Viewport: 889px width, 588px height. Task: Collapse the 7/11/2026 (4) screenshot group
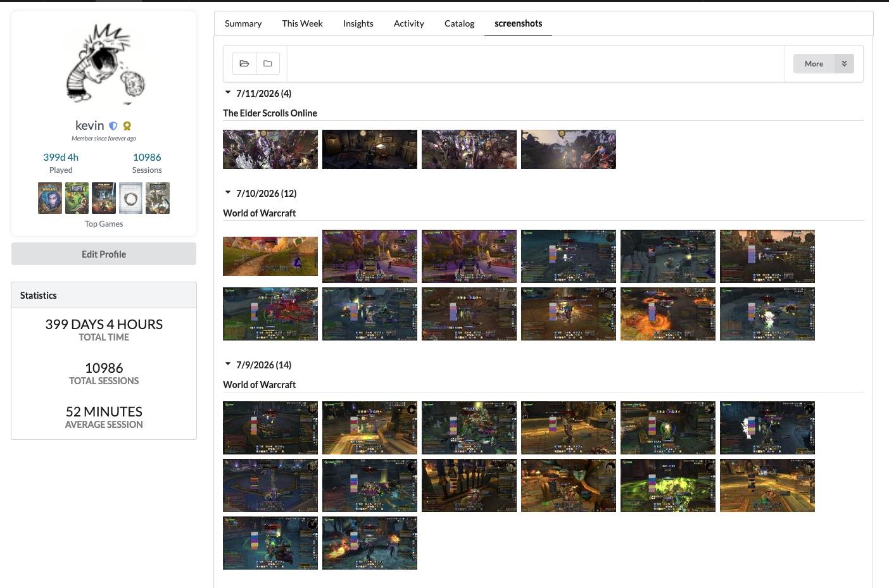click(x=228, y=92)
